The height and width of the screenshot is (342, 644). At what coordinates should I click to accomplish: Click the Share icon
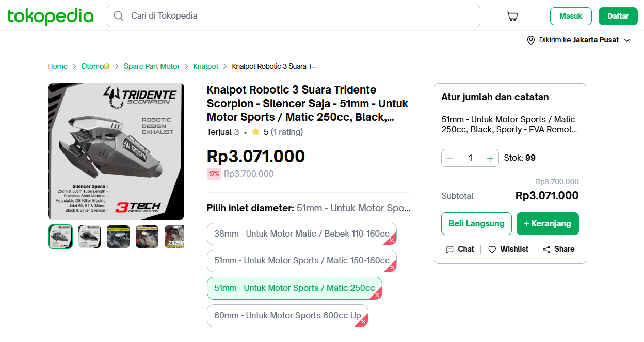pos(546,249)
